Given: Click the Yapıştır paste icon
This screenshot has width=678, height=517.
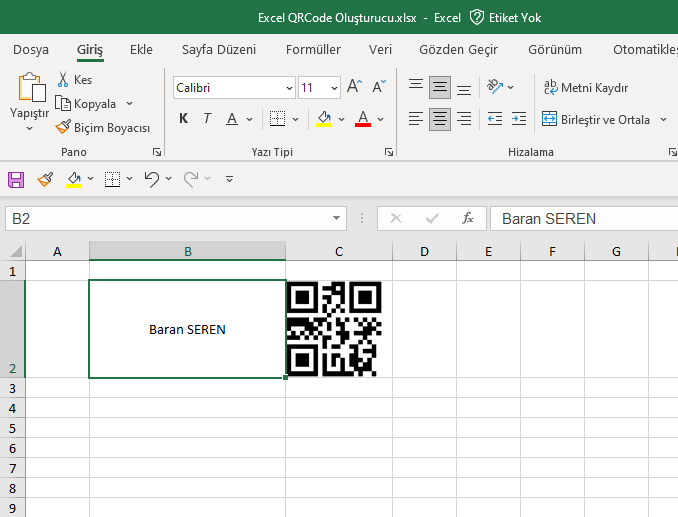Looking at the screenshot, I should (x=31, y=87).
